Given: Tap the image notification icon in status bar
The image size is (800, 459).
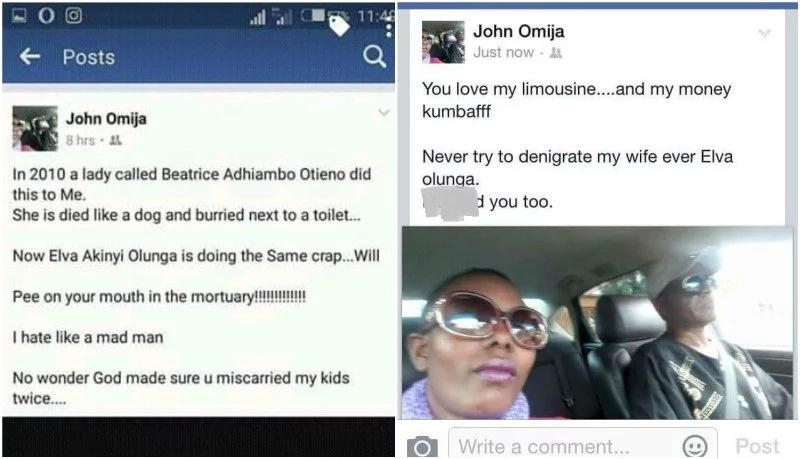Looking at the screenshot, I should tap(19, 15).
